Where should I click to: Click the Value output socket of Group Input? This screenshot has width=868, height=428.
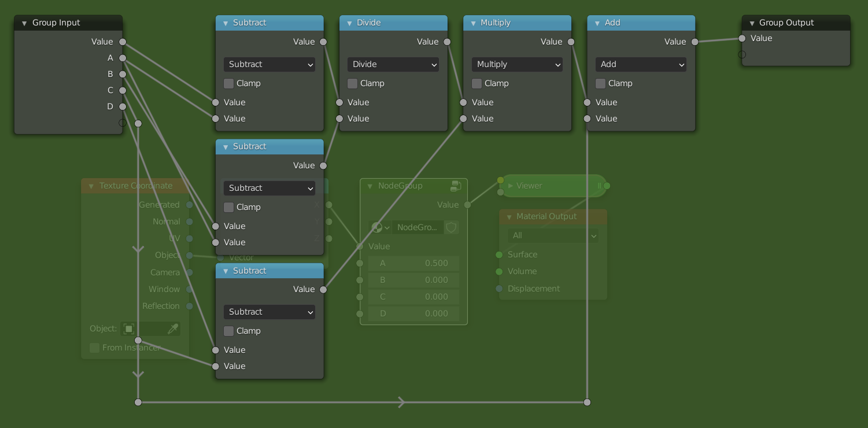[123, 42]
